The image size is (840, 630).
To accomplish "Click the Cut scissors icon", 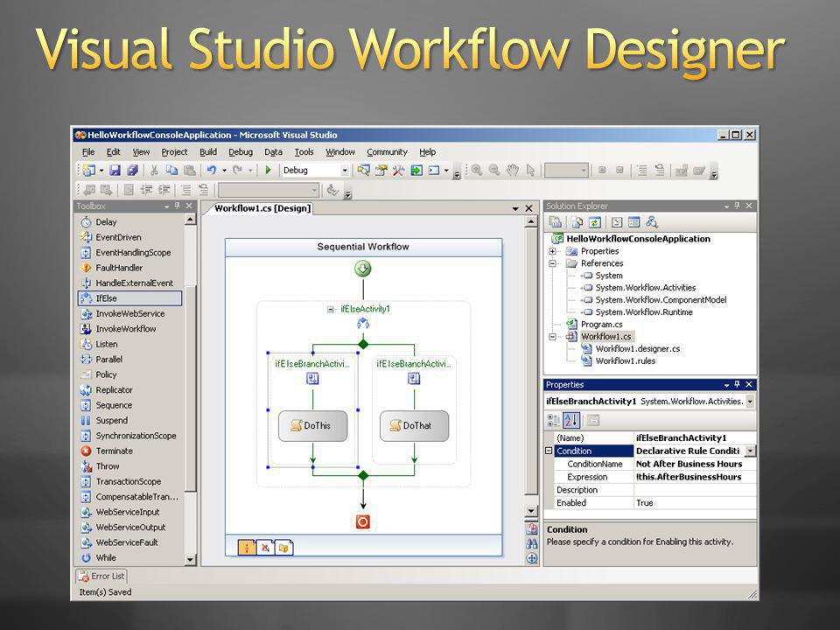I will coord(154,171).
